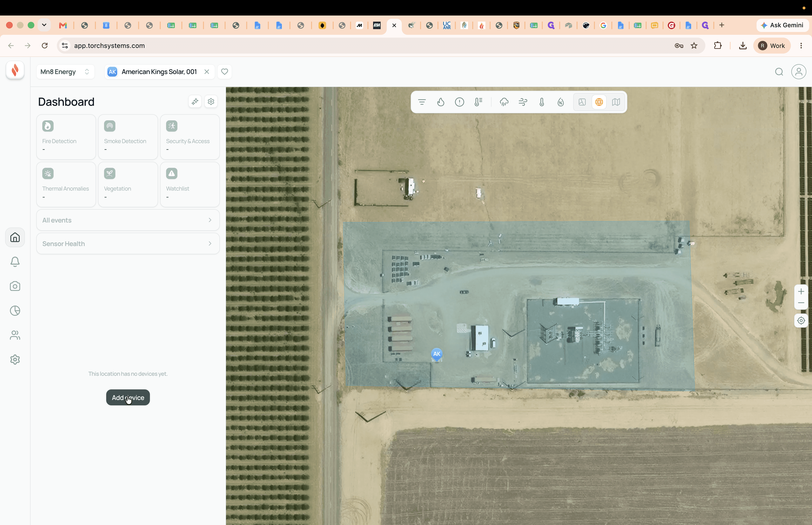The height and width of the screenshot is (525, 812).
Task: Favorite this location with heart icon
Action: pyautogui.click(x=225, y=72)
